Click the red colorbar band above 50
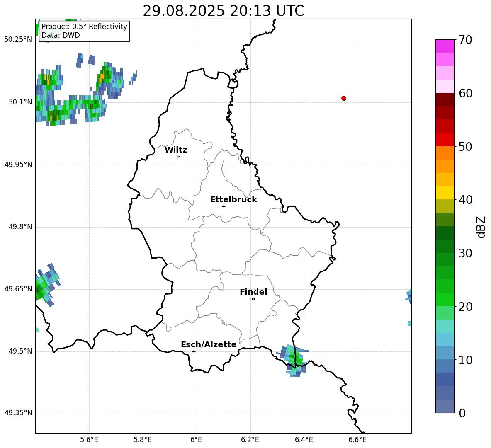The width and height of the screenshot is (491, 448). [x=445, y=139]
